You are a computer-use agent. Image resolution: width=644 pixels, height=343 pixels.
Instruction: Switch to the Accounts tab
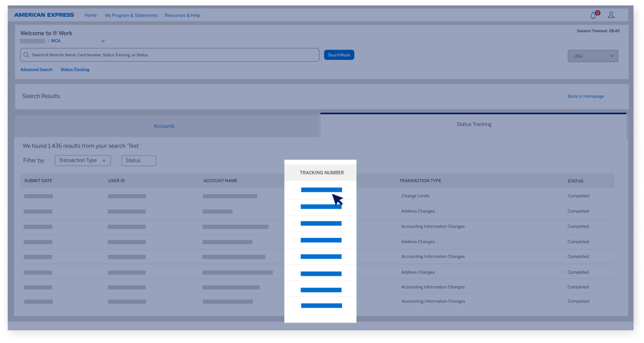[164, 126]
